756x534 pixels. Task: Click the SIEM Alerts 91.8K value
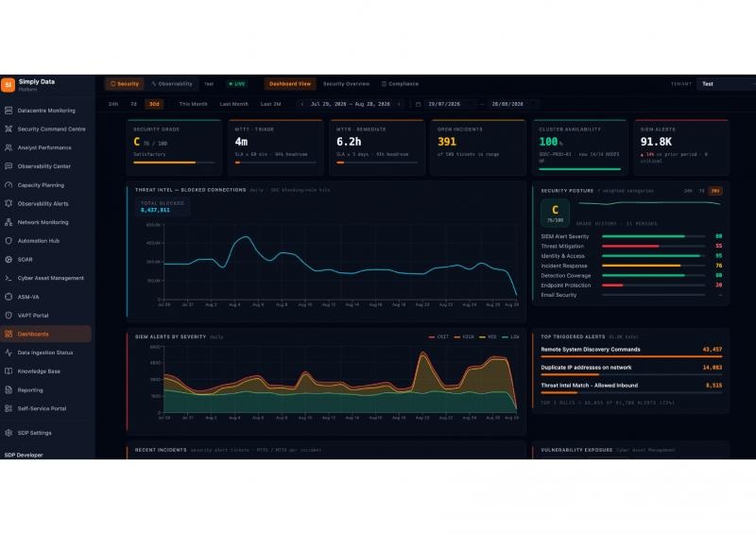point(656,142)
